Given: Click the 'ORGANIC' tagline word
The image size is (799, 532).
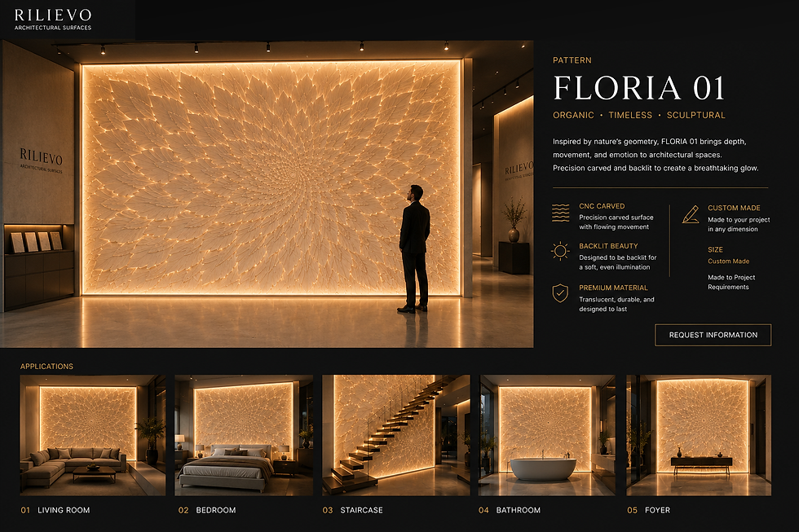Looking at the screenshot, I should [573, 115].
